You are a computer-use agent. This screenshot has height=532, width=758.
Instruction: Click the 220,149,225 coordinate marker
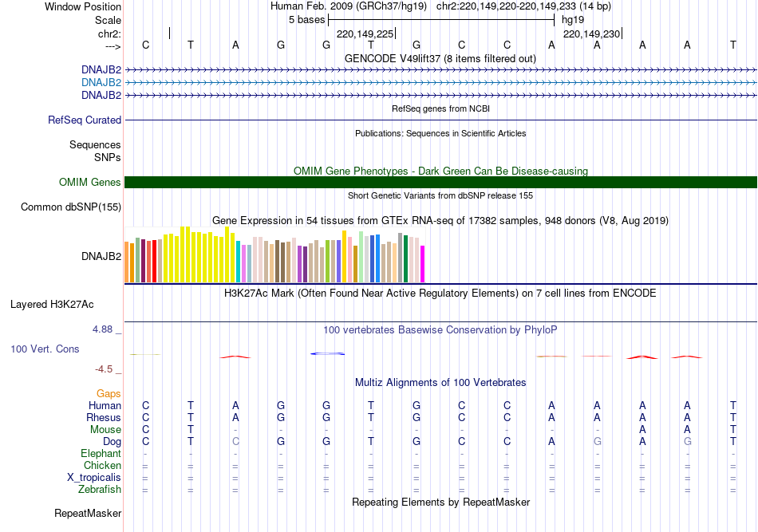pos(365,33)
